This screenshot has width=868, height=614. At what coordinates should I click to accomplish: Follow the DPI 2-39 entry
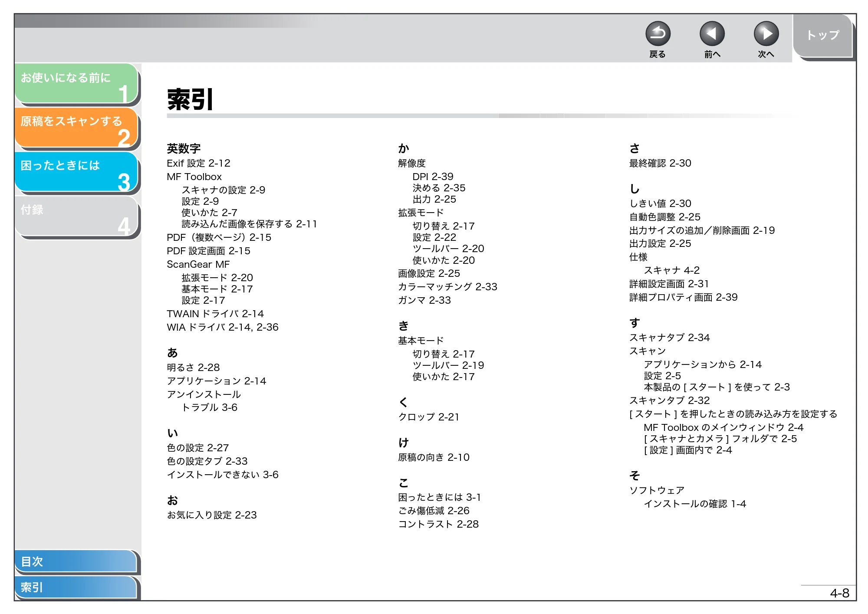point(433,177)
